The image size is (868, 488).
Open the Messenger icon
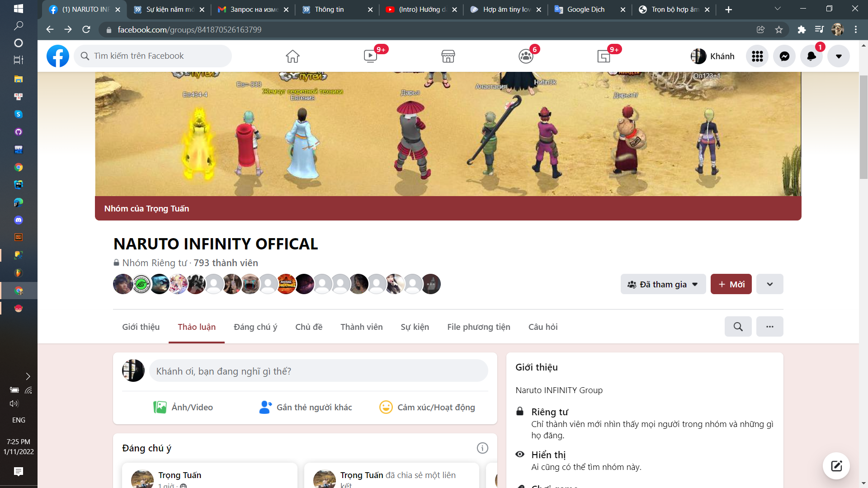coord(784,56)
